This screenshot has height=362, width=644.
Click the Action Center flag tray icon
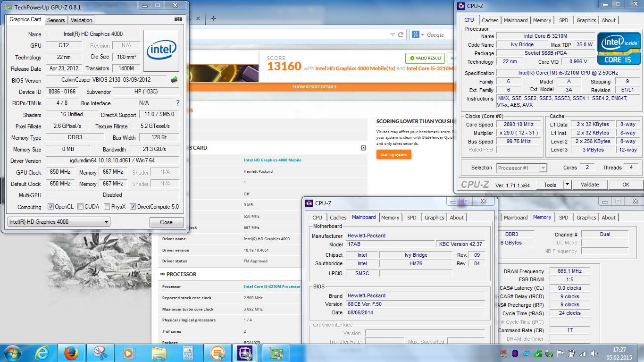coord(561,353)
